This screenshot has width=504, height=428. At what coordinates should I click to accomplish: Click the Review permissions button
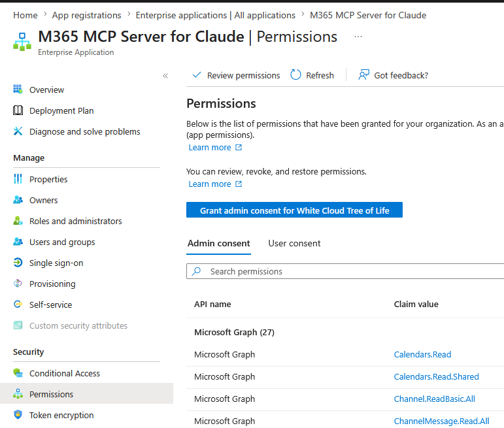236,75
